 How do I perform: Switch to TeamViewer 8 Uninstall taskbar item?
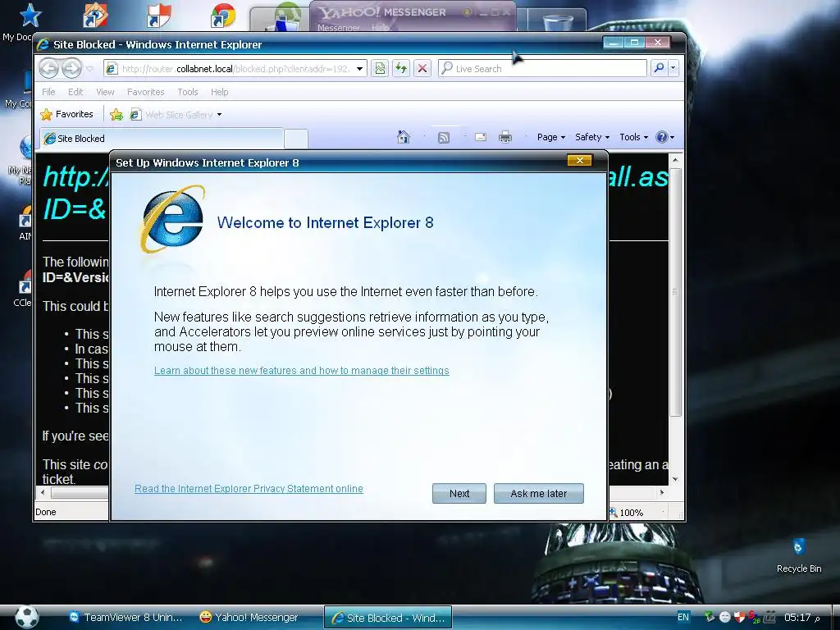point(126,617)
